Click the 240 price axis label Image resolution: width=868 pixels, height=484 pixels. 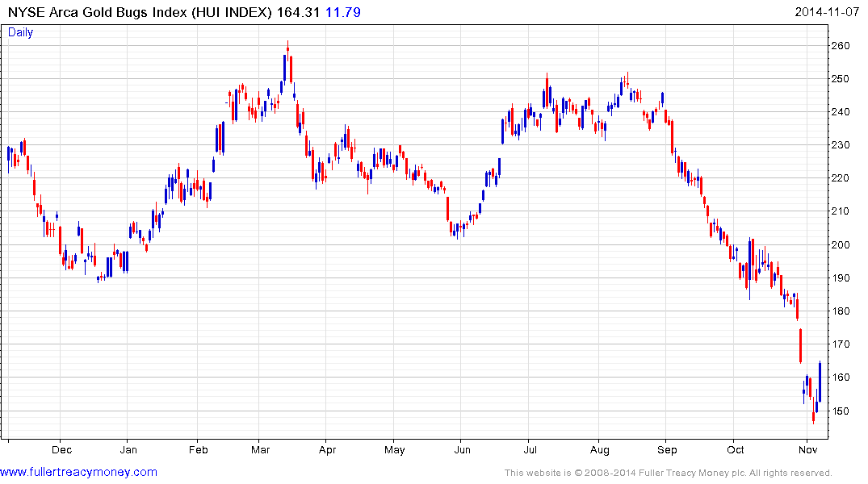(x=841, y=112)
